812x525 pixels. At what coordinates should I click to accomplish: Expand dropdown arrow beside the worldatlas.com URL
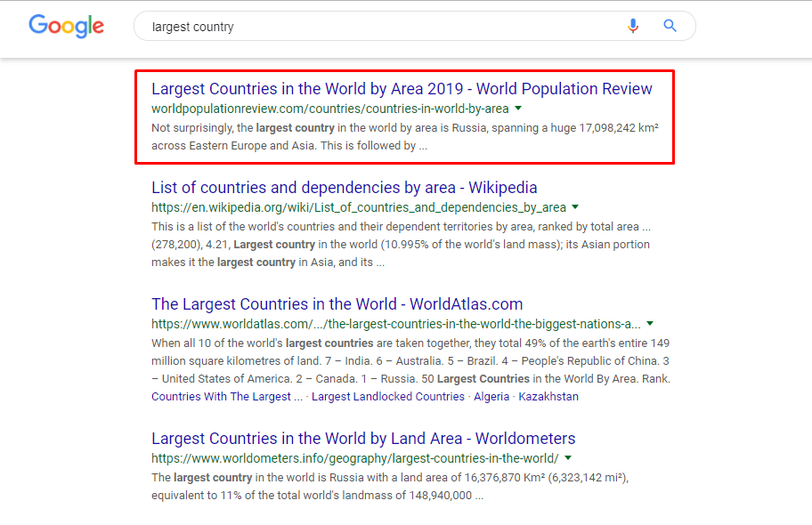click(650, 324)
